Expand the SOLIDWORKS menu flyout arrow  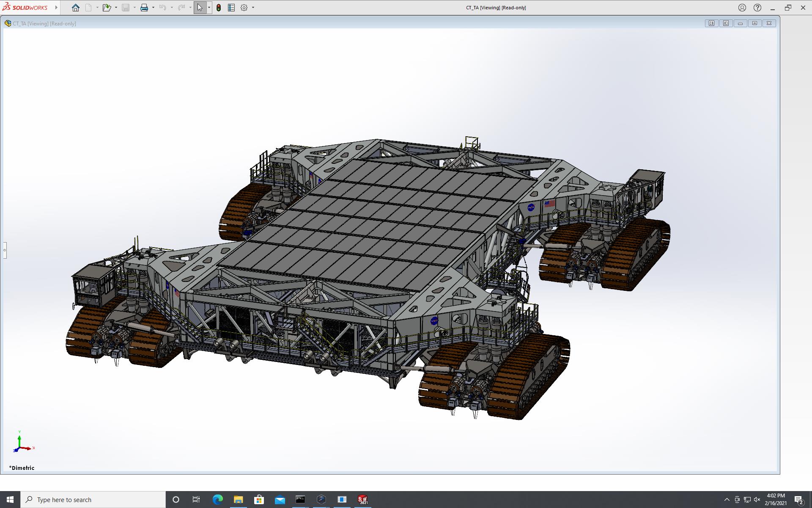tap(56, 8)
